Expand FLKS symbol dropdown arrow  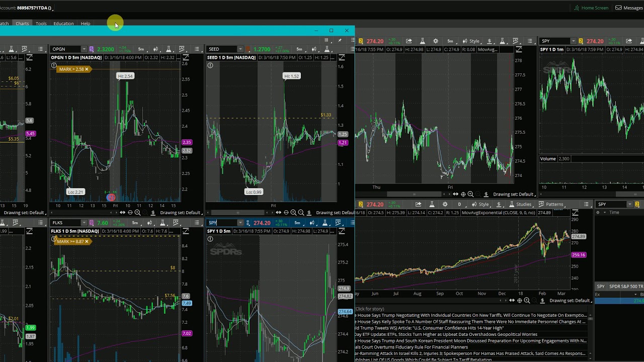point(84,223)
